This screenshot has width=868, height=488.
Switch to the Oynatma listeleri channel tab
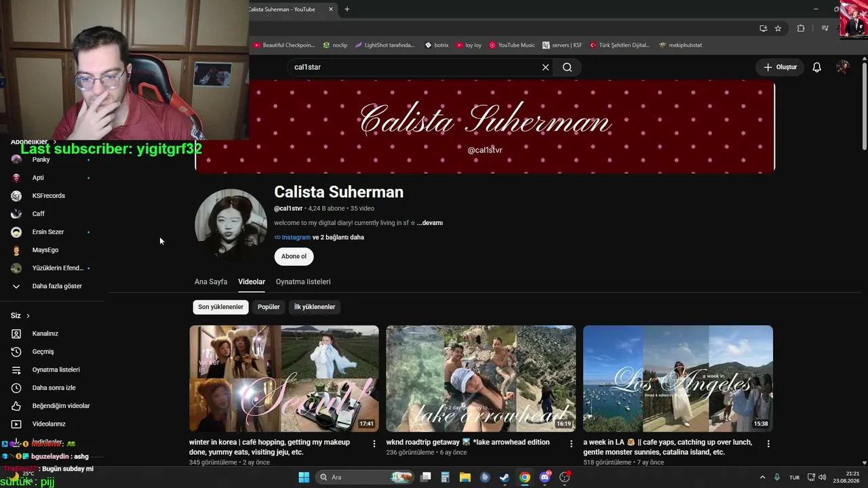[x=303, y=282]
